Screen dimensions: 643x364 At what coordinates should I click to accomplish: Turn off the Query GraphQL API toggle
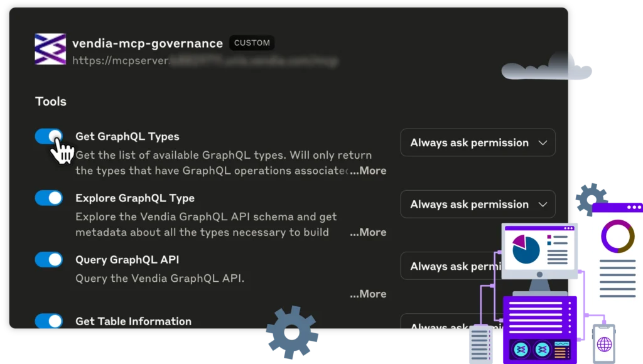click(x=49, y=260)
